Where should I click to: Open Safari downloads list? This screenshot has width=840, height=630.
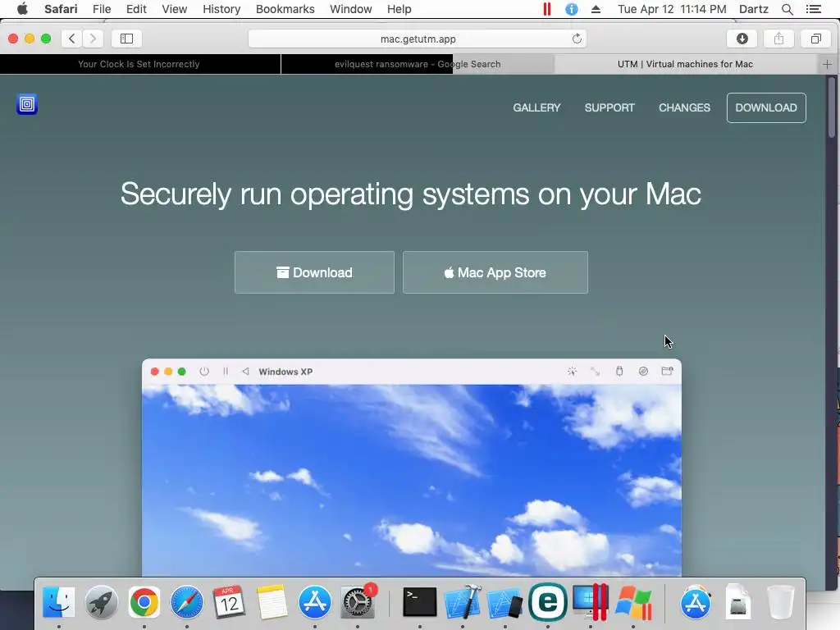click(x=742, y=39)
